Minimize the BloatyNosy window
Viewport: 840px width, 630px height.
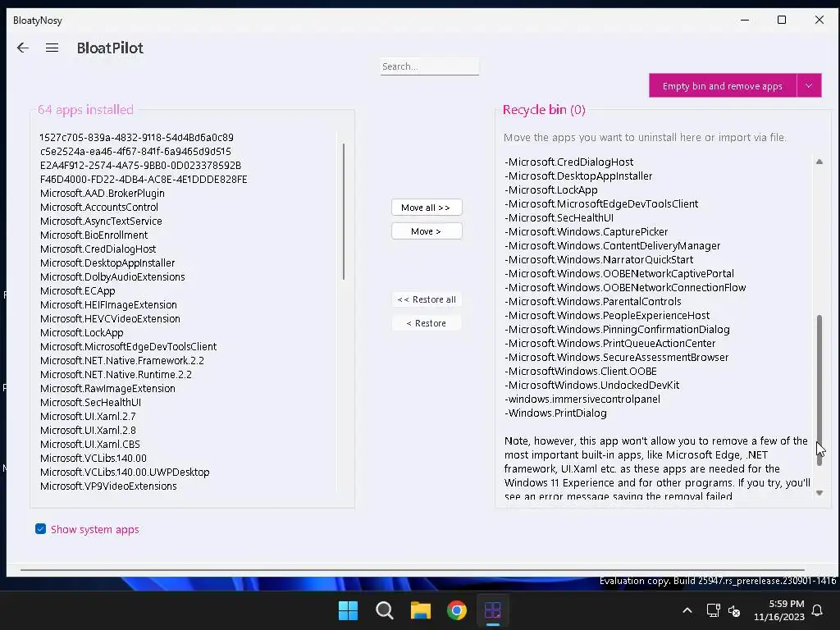click(745, 20)
